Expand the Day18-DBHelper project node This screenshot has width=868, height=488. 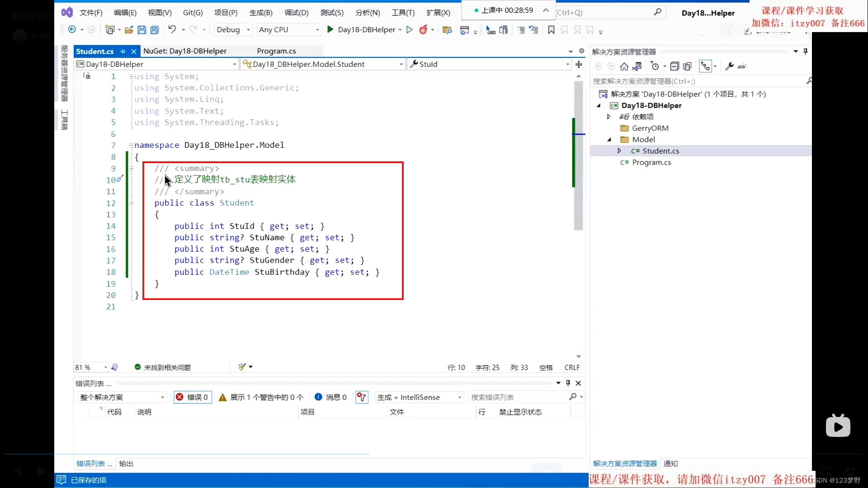pos(599,105)
